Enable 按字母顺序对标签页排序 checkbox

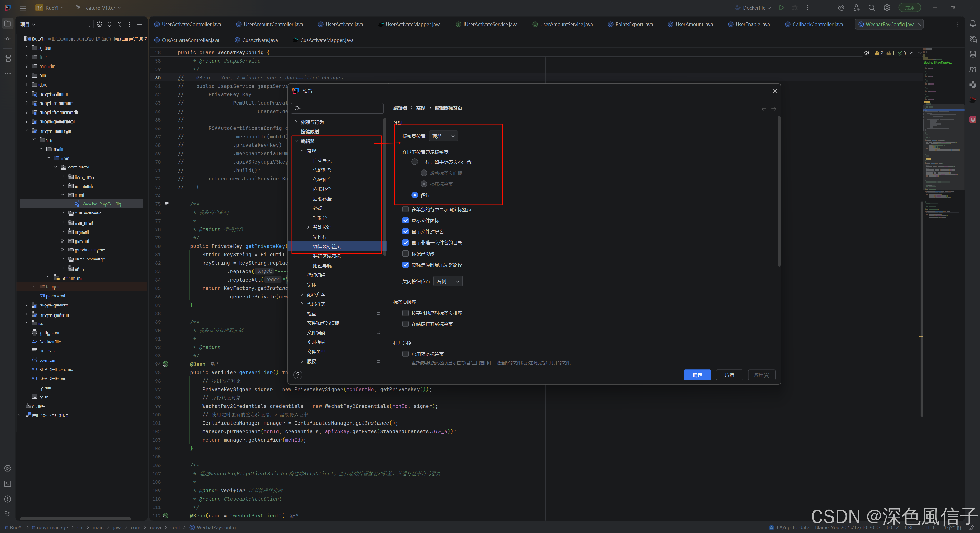click(x=406, y=313)
